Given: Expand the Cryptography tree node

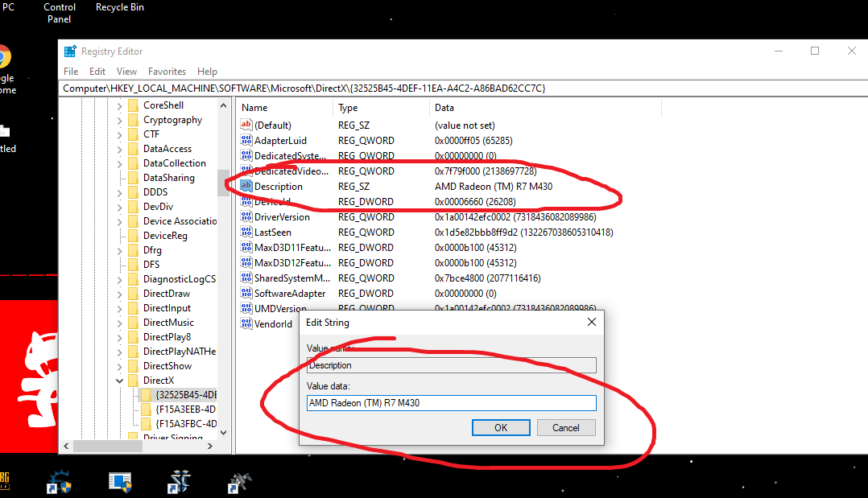Looking at the screenshot, I should coord(119,120).
